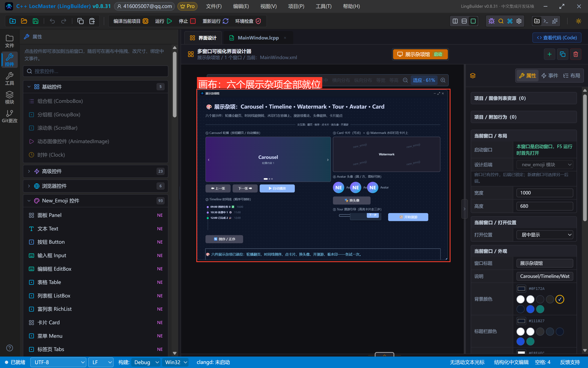The width and height of the screenshot is (588, 368).
Task: Click the red delete window trash icon
Action: pos(576,54)
